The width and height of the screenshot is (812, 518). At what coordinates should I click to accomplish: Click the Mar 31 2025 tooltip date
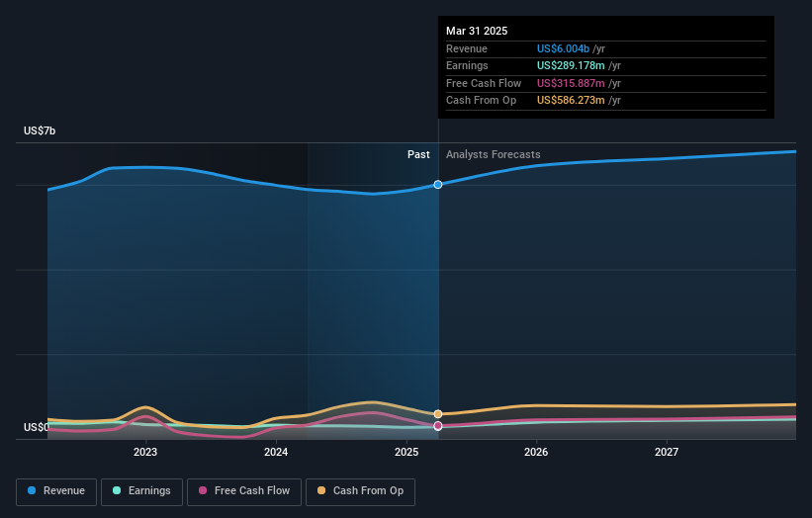tap(477, 31)
